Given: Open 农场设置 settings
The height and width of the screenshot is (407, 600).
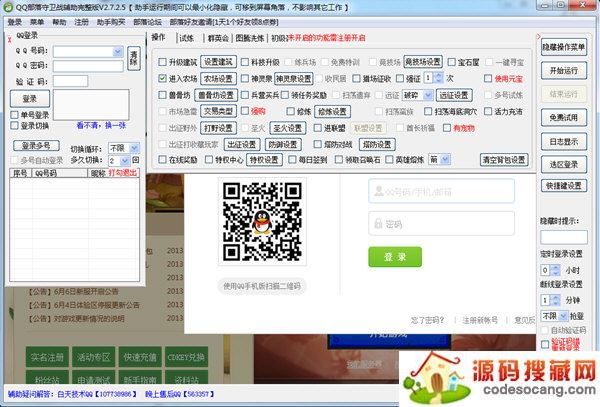Looking at the screenshot, I should (x=218, y=78).
